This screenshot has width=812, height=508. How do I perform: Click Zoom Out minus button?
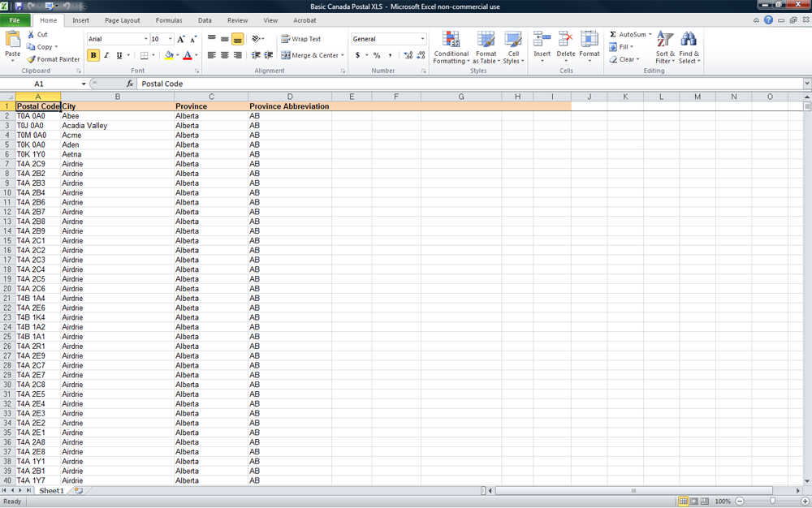pos(740,502)
